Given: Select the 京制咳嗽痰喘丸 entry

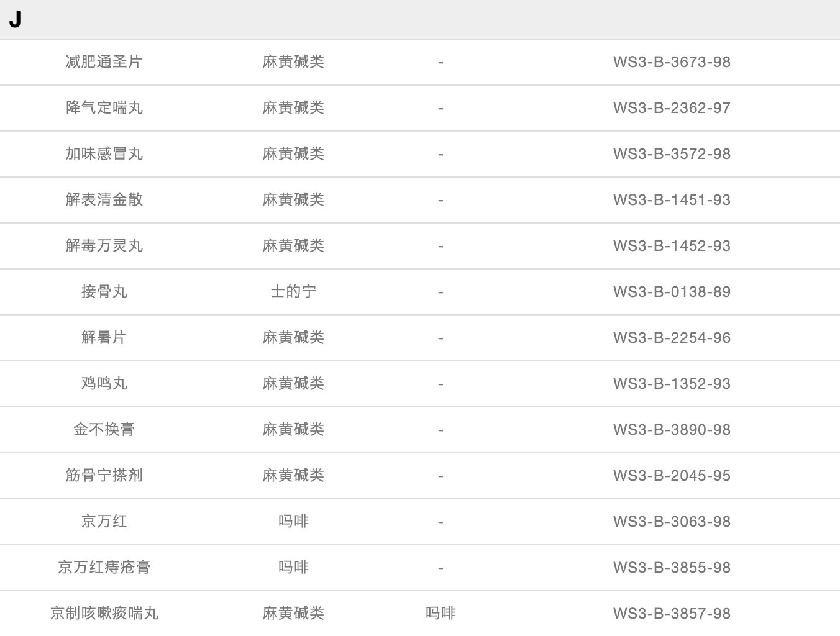Looking at the screenshot, I should pyautogui.click(x=104, y=614).
